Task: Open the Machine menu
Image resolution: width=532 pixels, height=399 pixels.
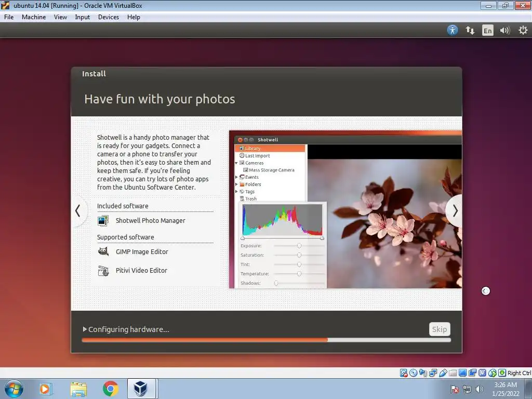Action: pos(34,17)
